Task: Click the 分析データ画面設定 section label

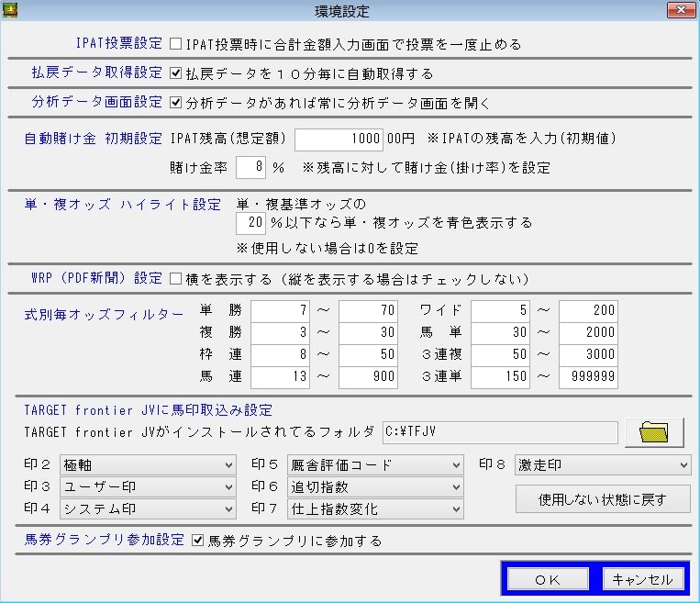Action: click(97, 102)
